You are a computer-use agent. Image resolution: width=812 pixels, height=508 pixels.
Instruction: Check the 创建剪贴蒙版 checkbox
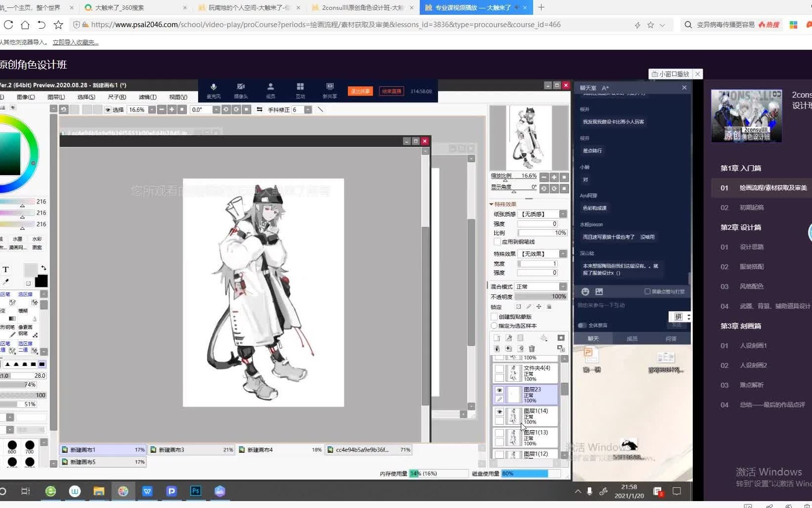tap(494, 317)
